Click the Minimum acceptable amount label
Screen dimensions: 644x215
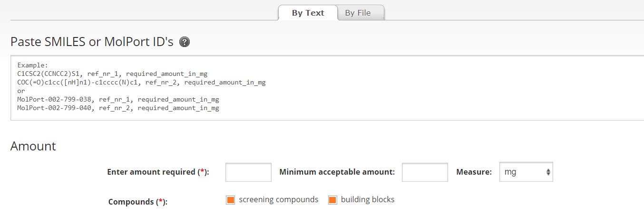[x=337, y=172]
